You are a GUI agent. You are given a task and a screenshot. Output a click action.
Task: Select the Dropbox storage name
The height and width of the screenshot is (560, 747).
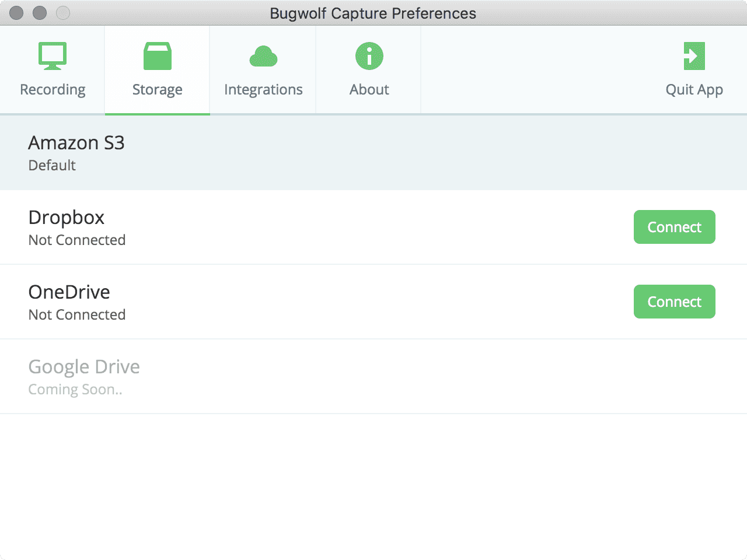[67, 218]
